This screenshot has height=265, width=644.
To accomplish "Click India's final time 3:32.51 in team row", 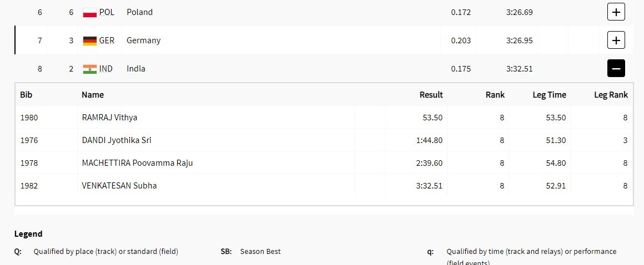I will (519, 69).
